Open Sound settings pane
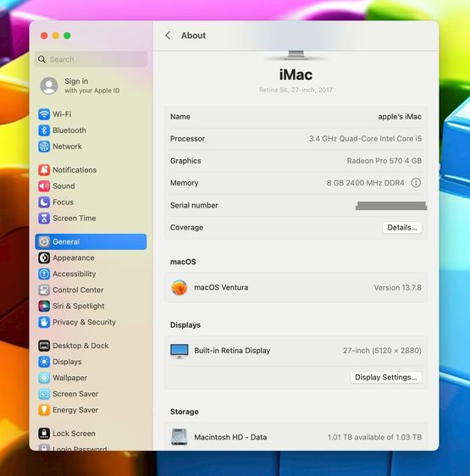The width and height of the screenshot is (470, 476). click(91, 186)
